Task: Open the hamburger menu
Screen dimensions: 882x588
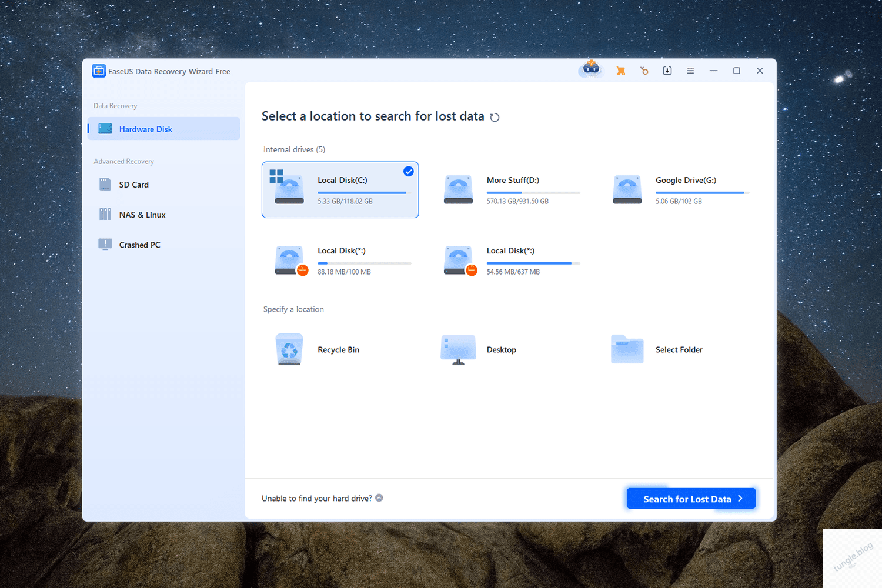Action: (690, 71)
